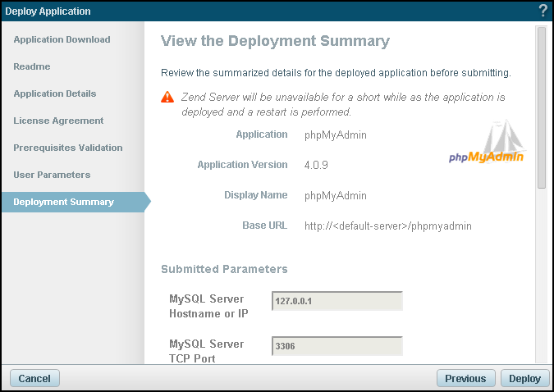
Task: Jump to the Prerequisites Validation step
Action: tap(68, 148)
